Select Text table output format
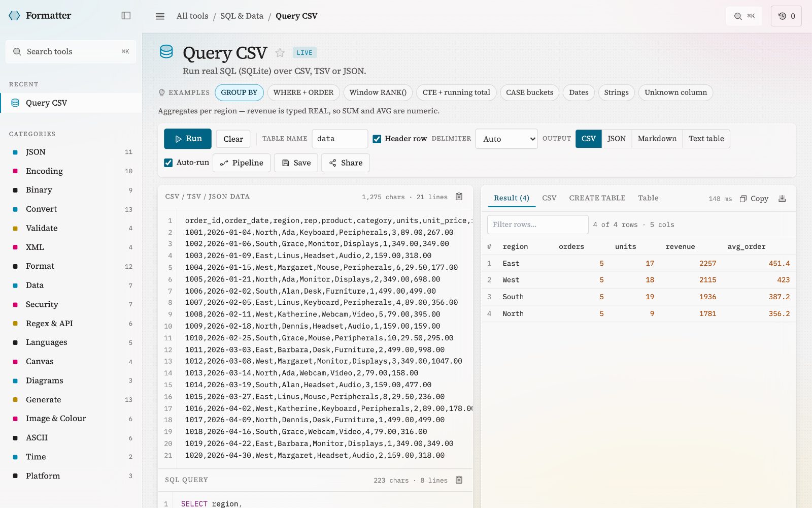Viewport: 812px width, 508px height. (706, 139)
